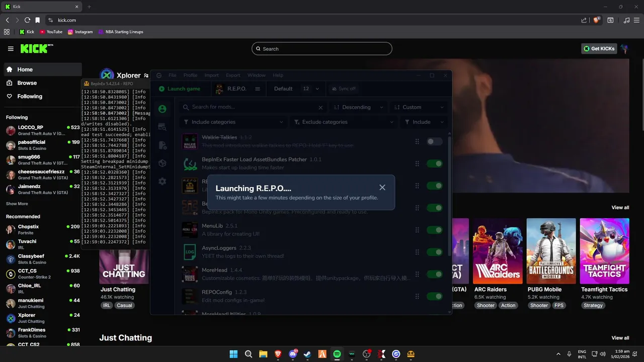This screenshot has width=644, height=362.
Task: Click View all beside category cards
Action: point(620,208)
